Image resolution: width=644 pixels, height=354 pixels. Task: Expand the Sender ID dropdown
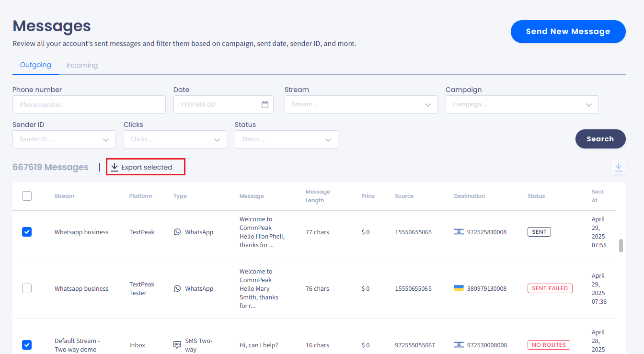pos(64,139)
